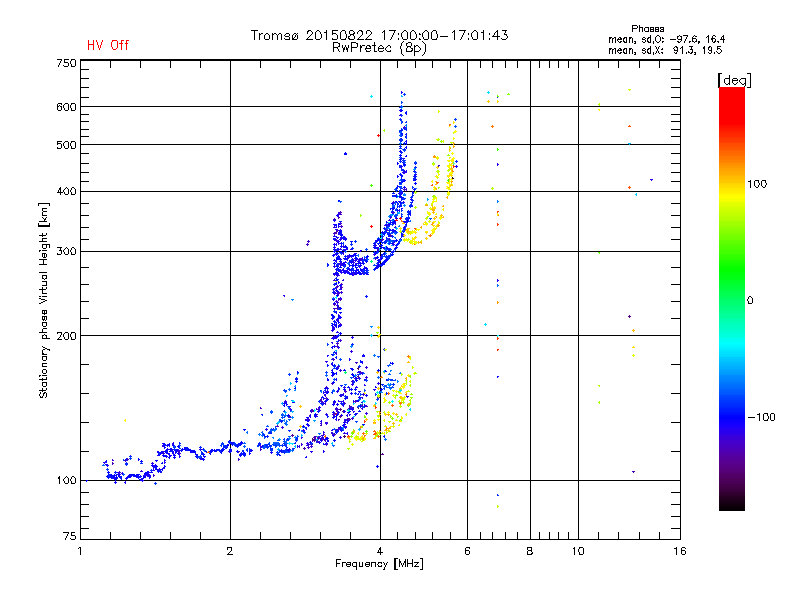The height and width of the screenshot is (600, 800).
Task: Select the mean, sd,O: -97.6, 16.4 line
Action: point(666,39)
